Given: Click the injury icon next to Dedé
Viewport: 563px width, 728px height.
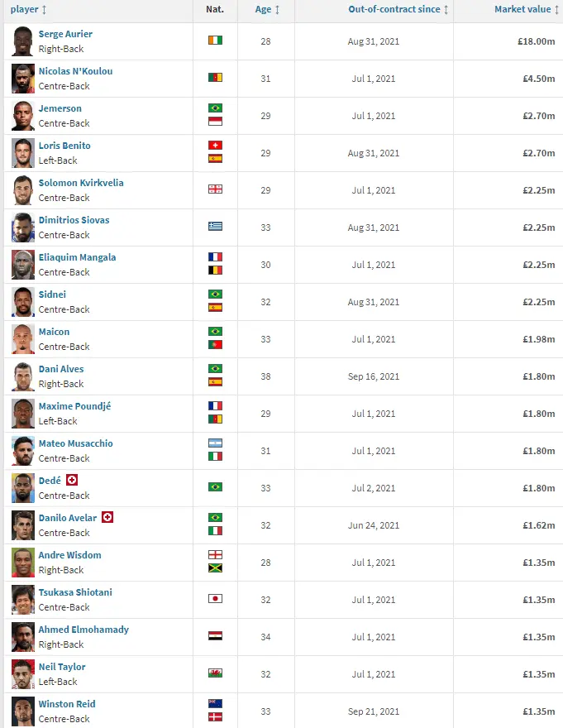Looking at the screenshot, I should (72, 480).
